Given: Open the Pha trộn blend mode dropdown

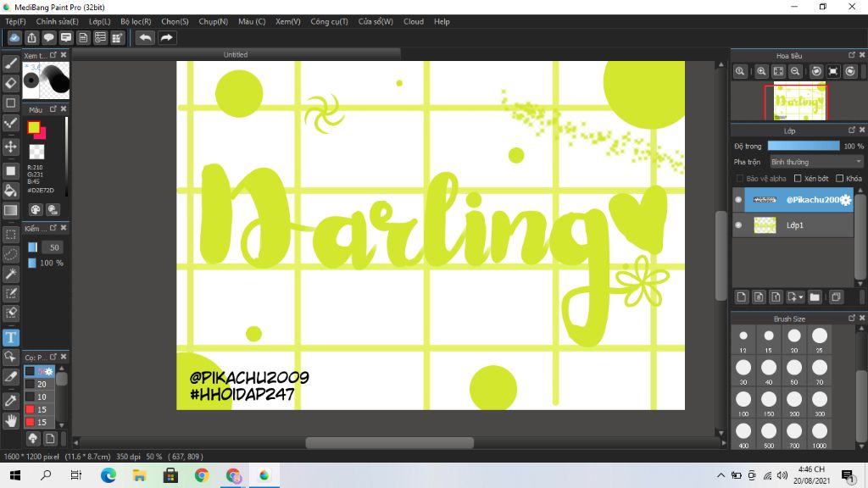Looking at the screenshot, I should (816, 162).
